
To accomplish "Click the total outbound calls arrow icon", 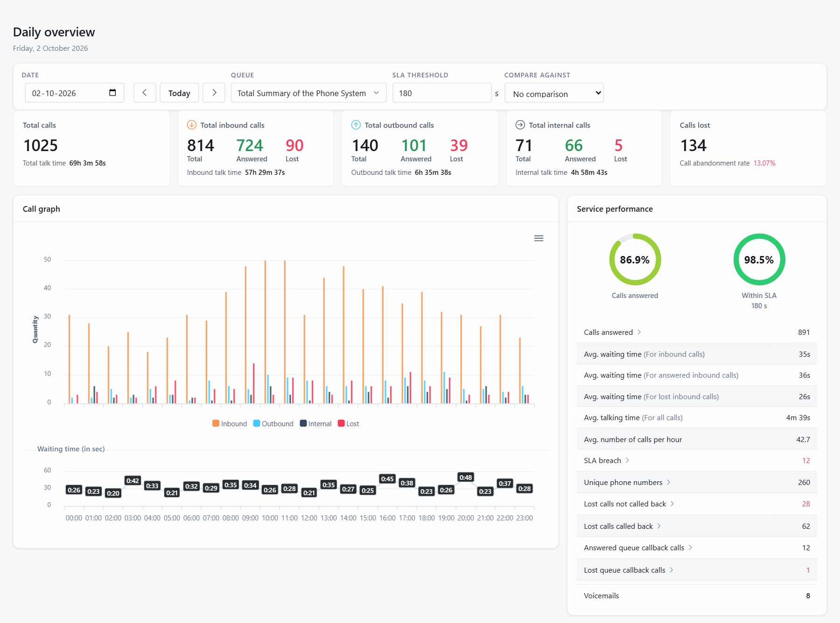I will point(356,125).
